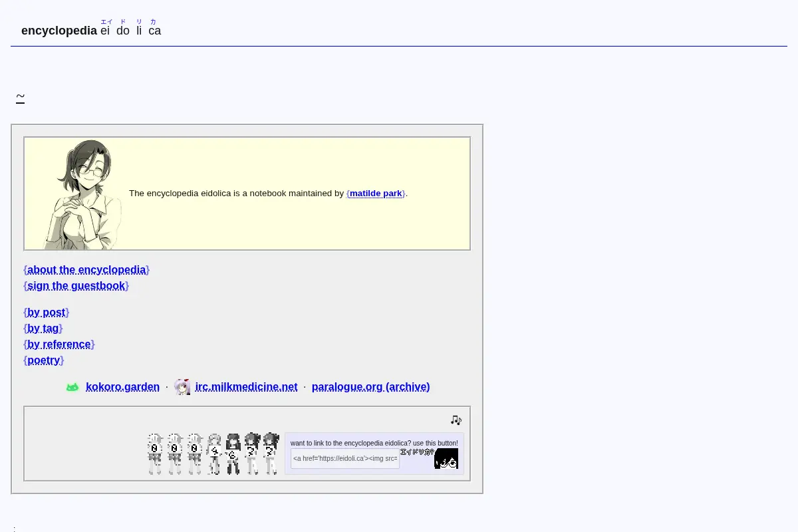798x532 pixels.
Task: Browse entries by tag
Action: (43, 329)
